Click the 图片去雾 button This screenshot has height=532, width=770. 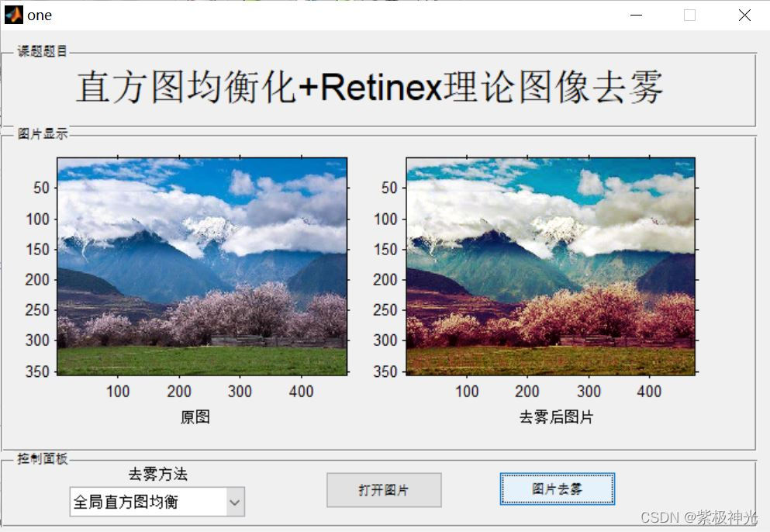point(557,489)
